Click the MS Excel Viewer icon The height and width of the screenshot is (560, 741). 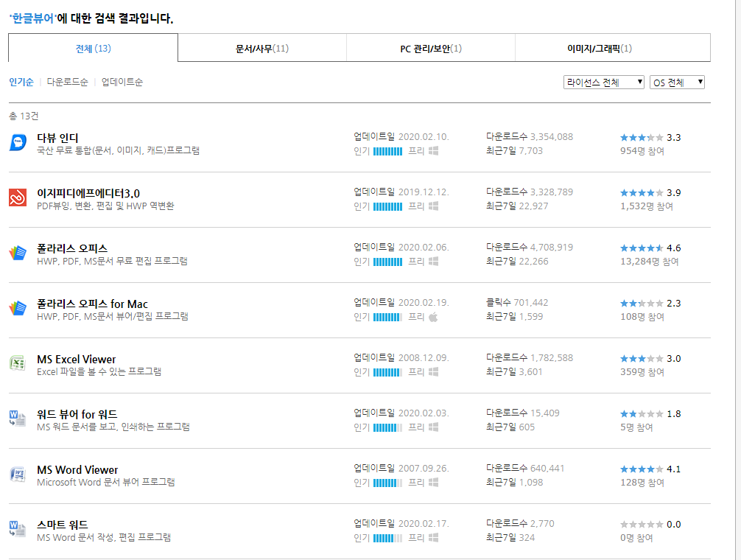18,363
